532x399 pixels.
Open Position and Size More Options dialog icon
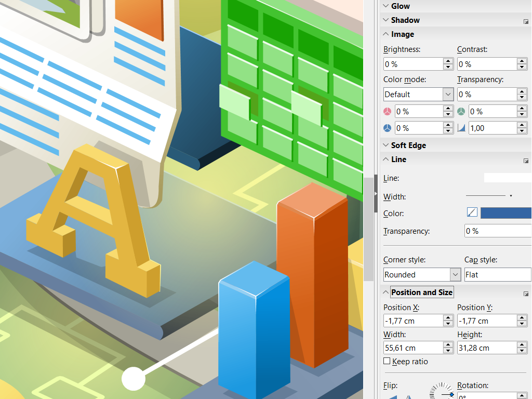click(526, 294)
